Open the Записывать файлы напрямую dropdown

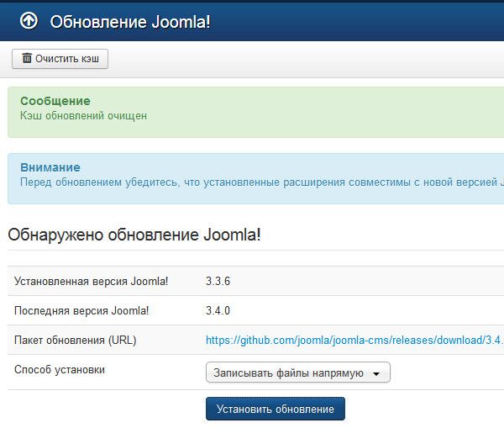point(297,373)
